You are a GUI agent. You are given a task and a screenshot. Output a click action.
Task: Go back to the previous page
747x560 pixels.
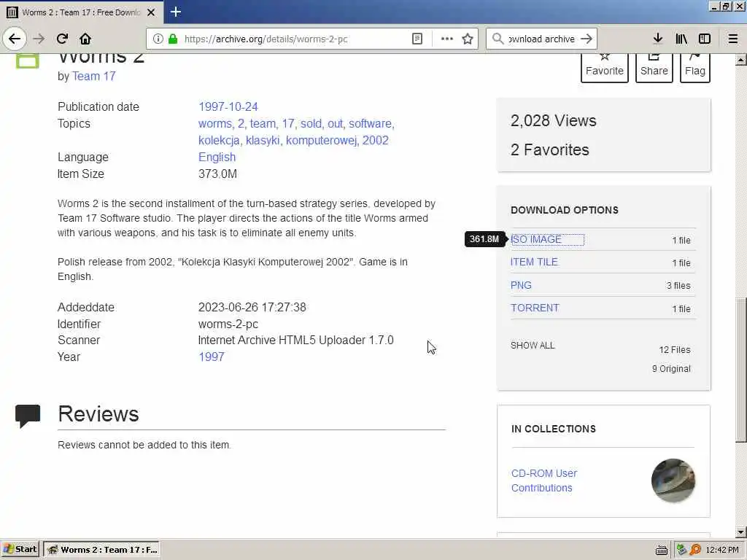pyautogui.click(x=15, y=39)
